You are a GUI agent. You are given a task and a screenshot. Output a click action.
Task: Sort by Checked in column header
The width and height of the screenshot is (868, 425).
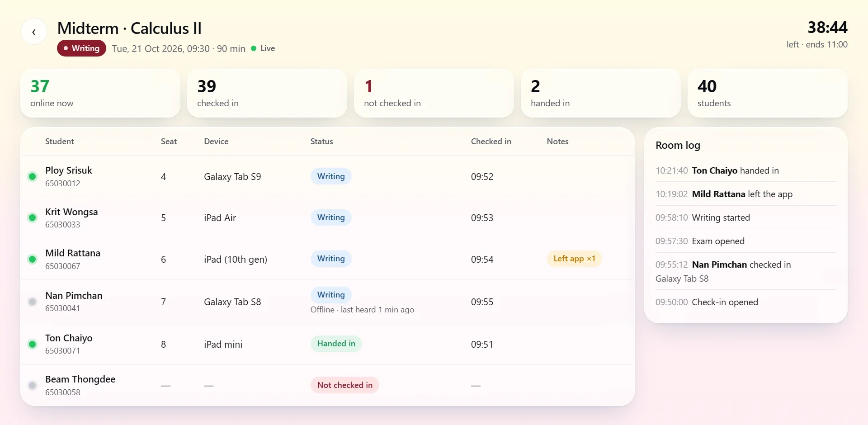[x=491, y=142]
